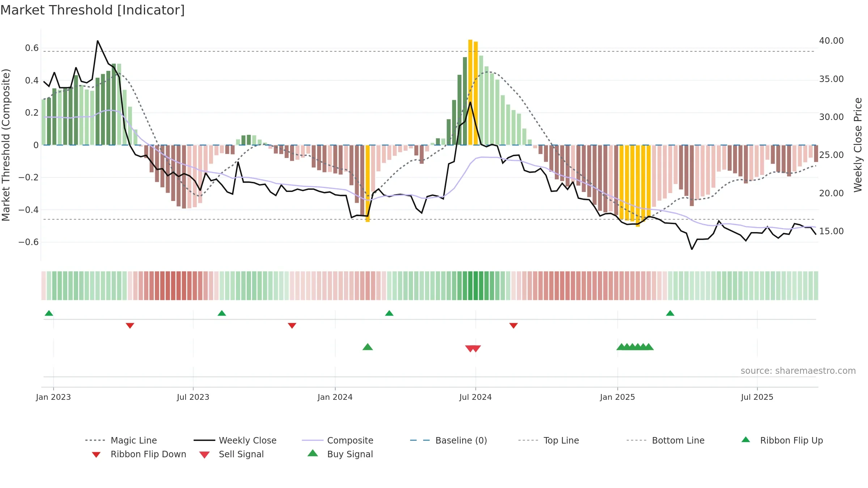Click the 40.00 price axis tick
Screen dimensions: 868x488
coord(831,41)
